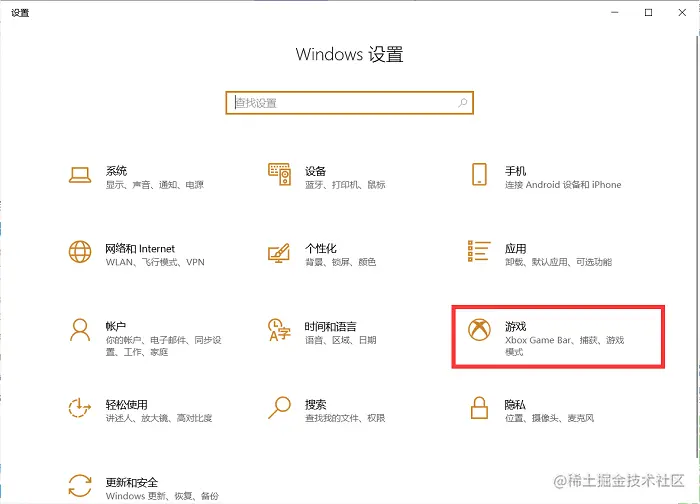The image size is (700, 504).
Task: Open the 时间和语言 title
Action: [x=331, y=326]
